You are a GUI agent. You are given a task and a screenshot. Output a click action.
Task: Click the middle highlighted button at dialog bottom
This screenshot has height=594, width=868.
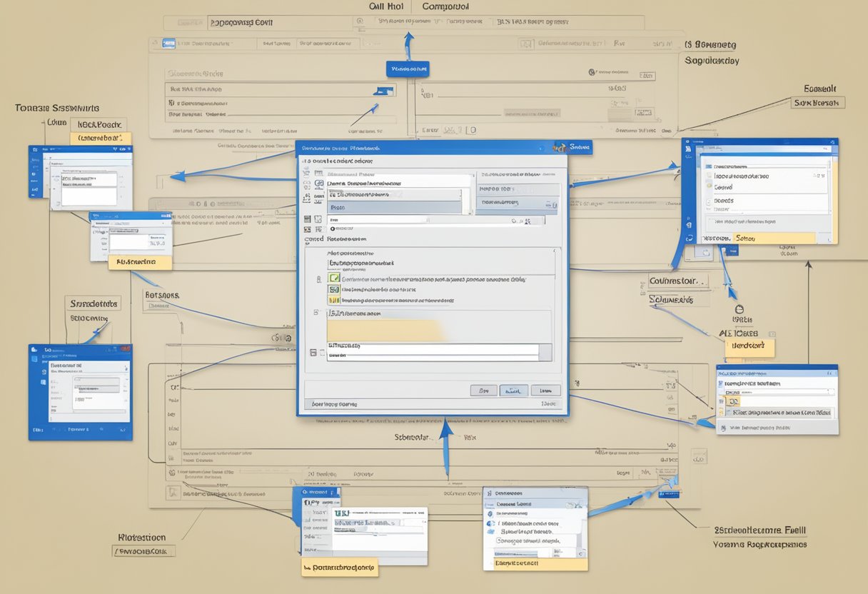click(x=513, y=391)
